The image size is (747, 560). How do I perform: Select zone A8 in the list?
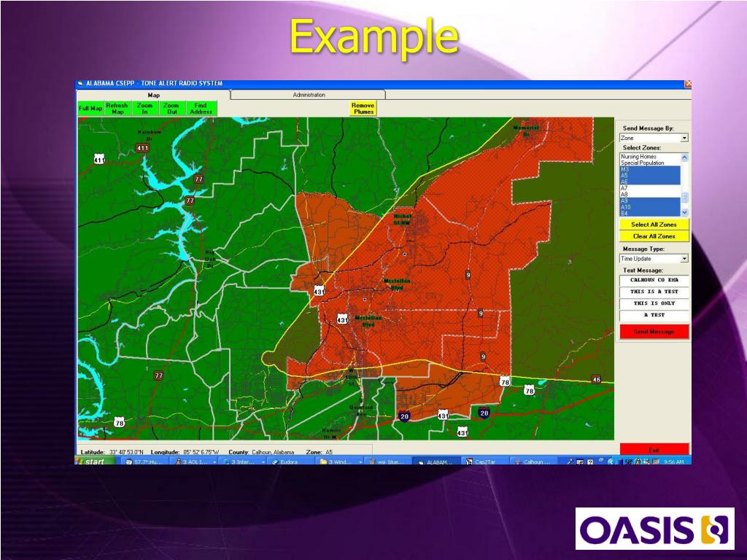point(650,194)
